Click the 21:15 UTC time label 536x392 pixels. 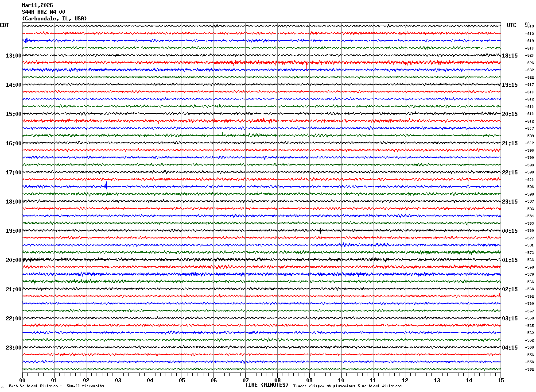(x=510, y=143)
